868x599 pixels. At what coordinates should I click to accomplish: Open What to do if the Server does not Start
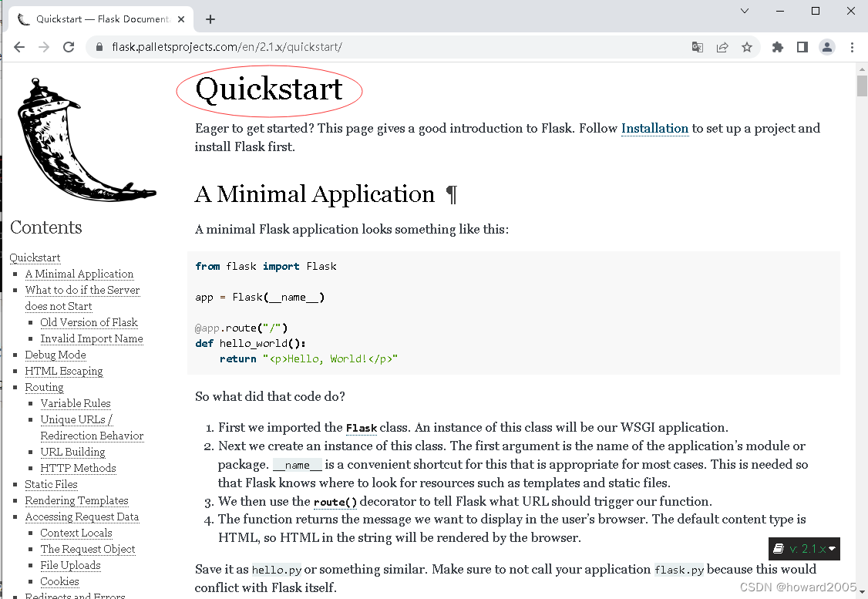tap(82, 298)
